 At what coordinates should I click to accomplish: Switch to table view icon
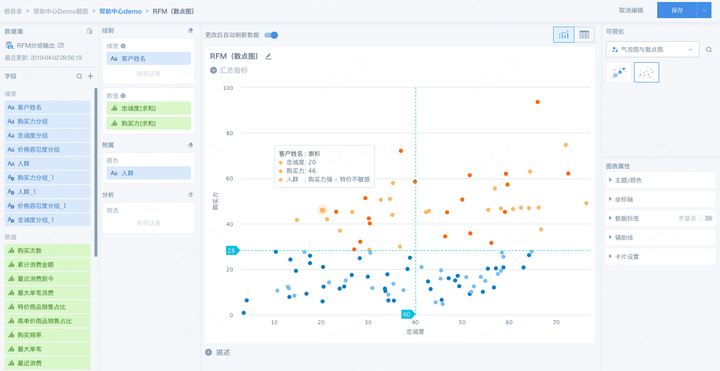(584, 35)
